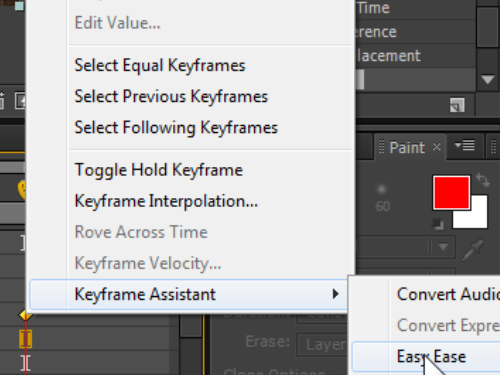500x375 pixels.
Task: Open the dropdown arrow beside the eyedropper
Action: tap(443, 247)
